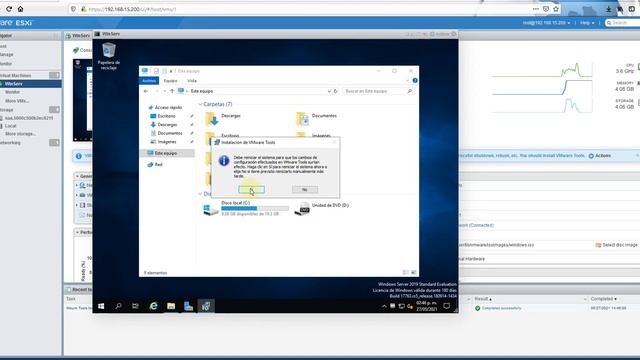Click File Explorer help icon
This screenshot has height=360, width=640.
click(415, 80)
